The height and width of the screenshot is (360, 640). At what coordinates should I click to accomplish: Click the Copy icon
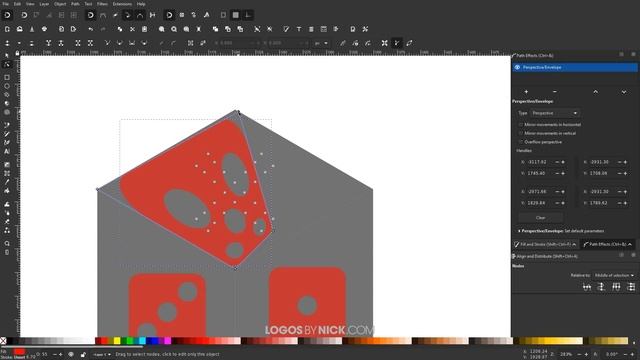coord(120,29)
